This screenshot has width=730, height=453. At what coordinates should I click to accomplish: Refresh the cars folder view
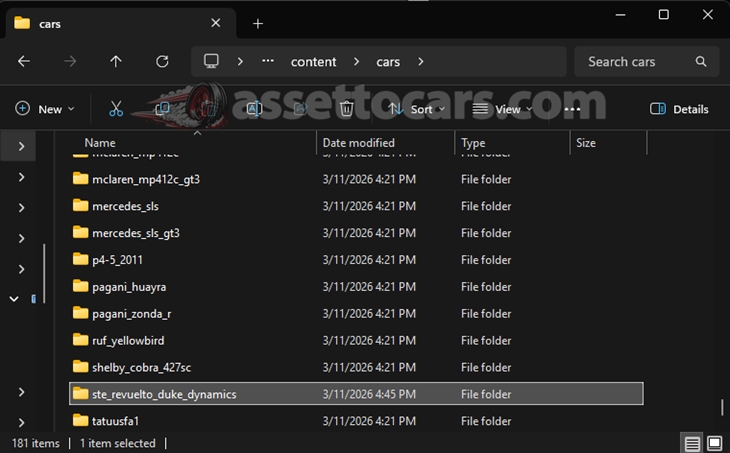[162, 61]
